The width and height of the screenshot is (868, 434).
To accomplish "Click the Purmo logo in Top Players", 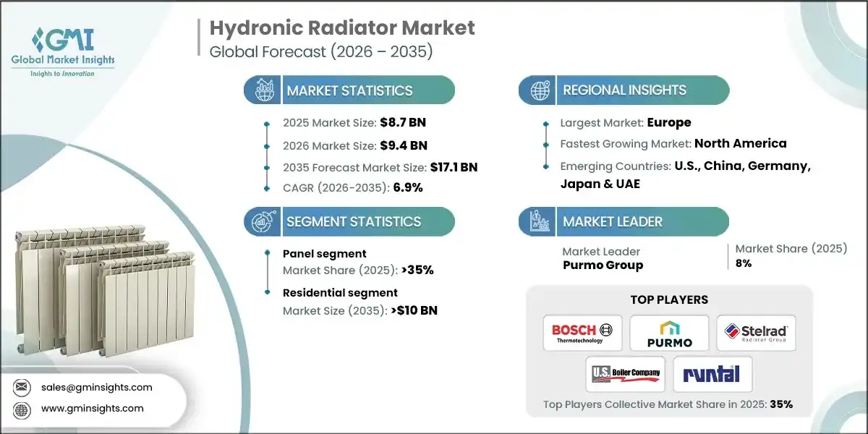I will 668,333.
